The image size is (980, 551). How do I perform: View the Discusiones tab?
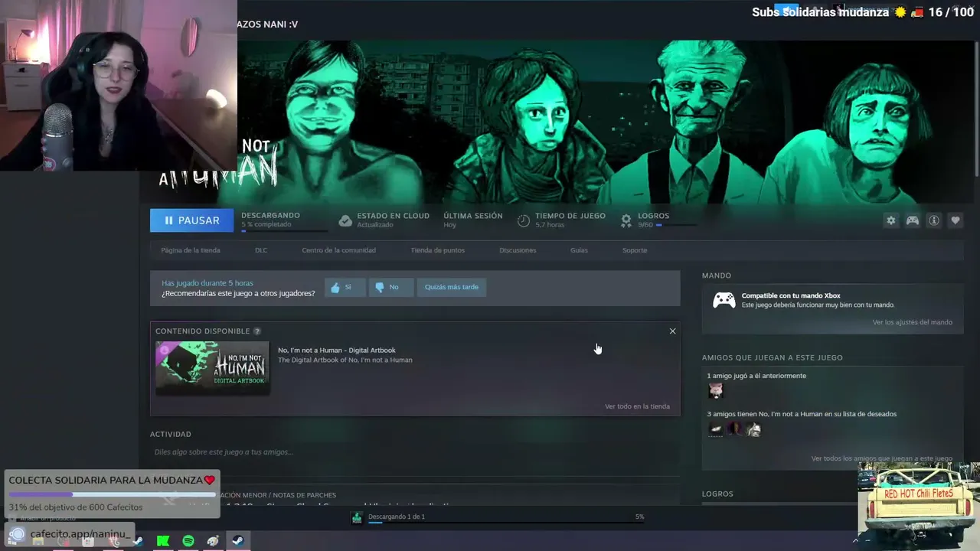coord(518,250)
